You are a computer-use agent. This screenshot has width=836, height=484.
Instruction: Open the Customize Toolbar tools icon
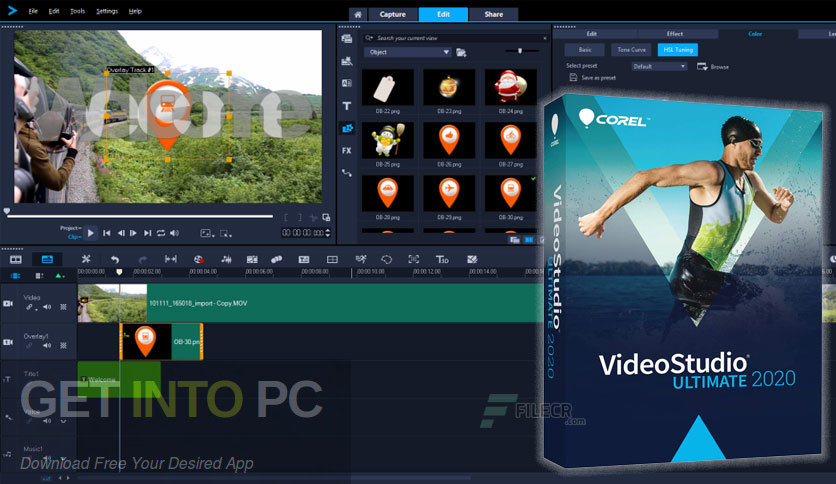[x=86, y=260]
